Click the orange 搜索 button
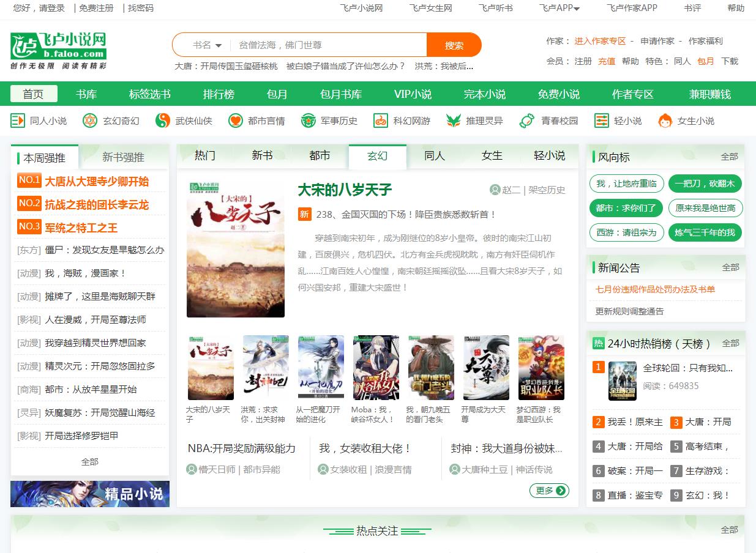Viewport: 756px width, 553px height. point(454,45)
